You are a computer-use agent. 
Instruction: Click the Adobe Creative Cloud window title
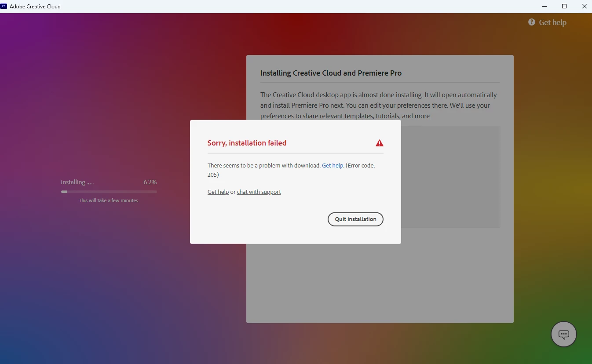click(x=35, y=7)
